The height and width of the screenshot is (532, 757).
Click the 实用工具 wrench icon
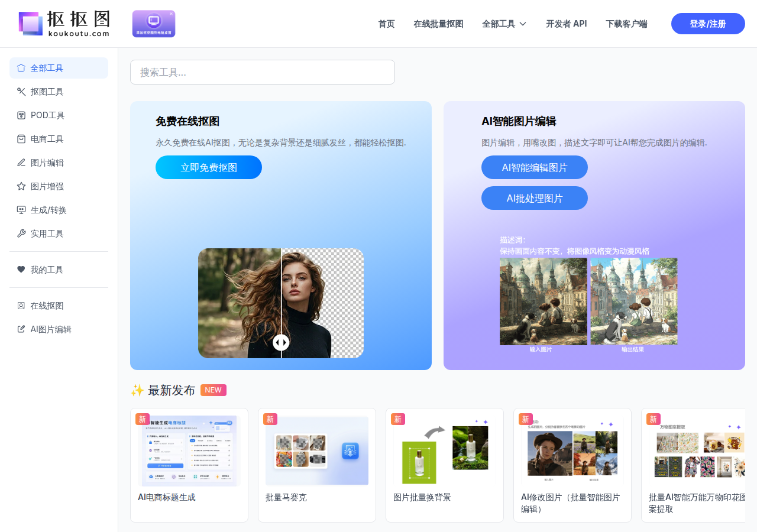21,233
